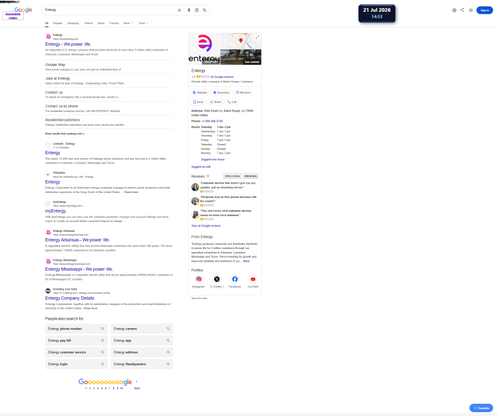
Task: Click the Google reviews count link
Action: (222, 77)
